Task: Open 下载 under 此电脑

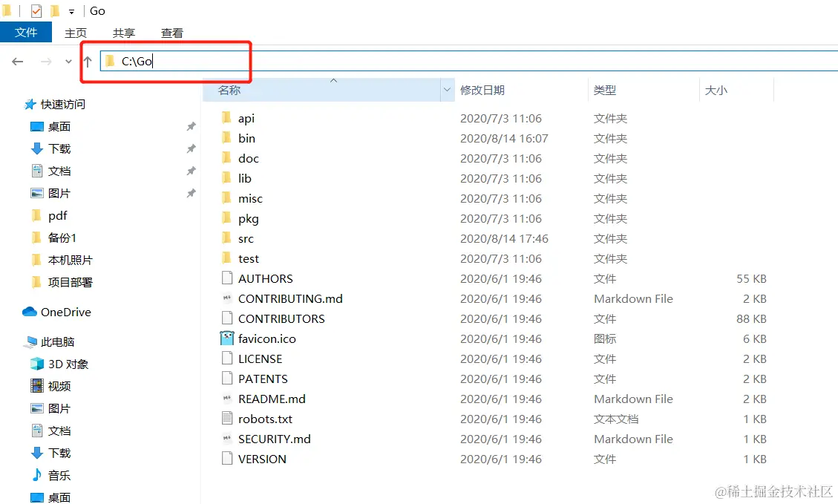Action: [x=59, y=454]
